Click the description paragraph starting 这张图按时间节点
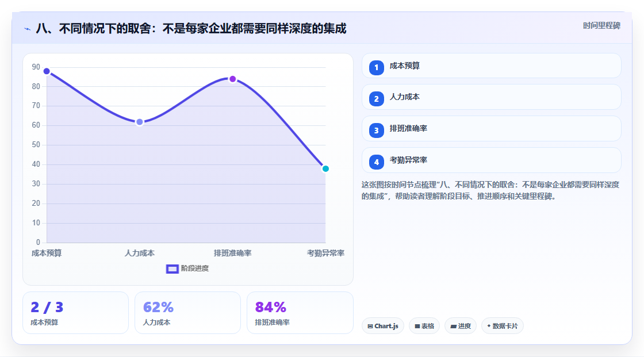The image size is (644, 357). point(490,191)
